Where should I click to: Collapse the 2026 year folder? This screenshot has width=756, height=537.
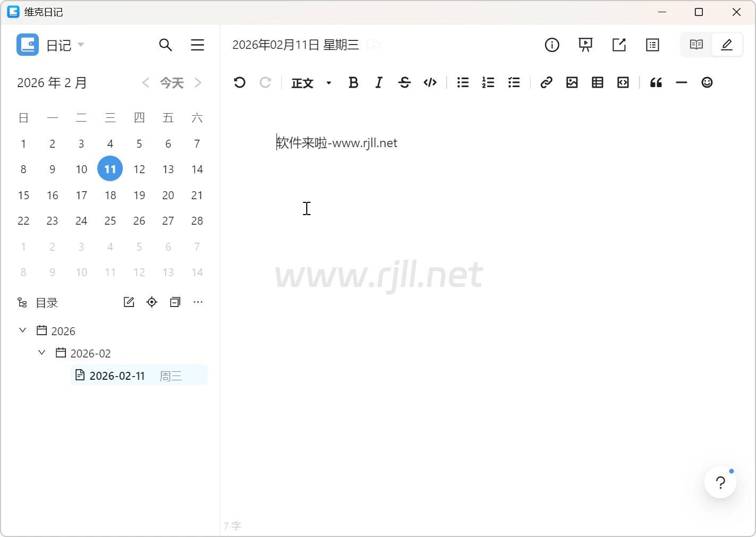click(23, 330)
